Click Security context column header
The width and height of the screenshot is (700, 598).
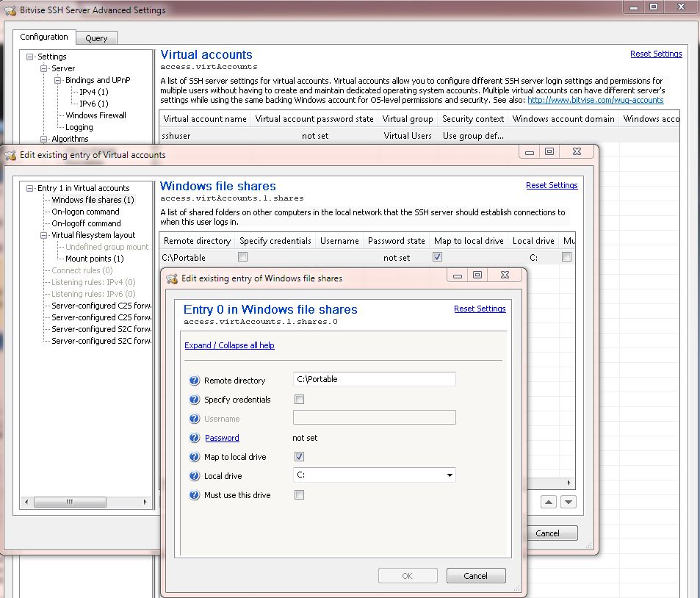click(x=473, y=119)
